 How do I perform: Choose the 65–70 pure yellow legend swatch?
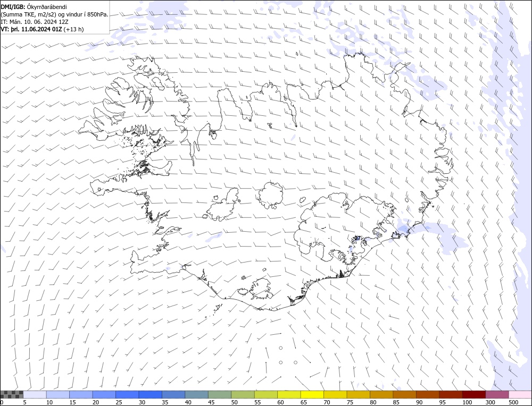[312, 394]
